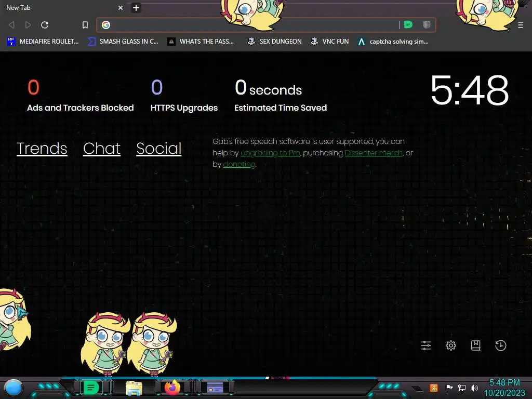Open the purple window app in taskbar
532x399 pixels.
[x=215, y=388]
